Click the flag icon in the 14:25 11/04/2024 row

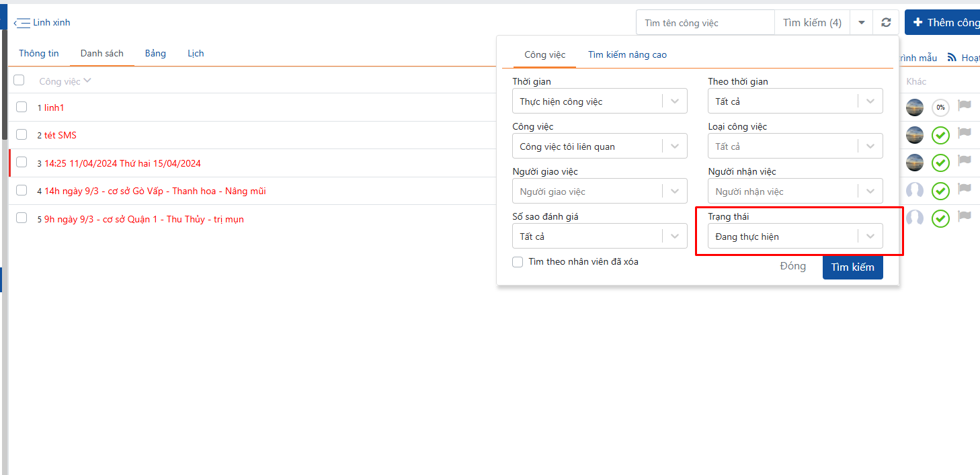point(965,161)
